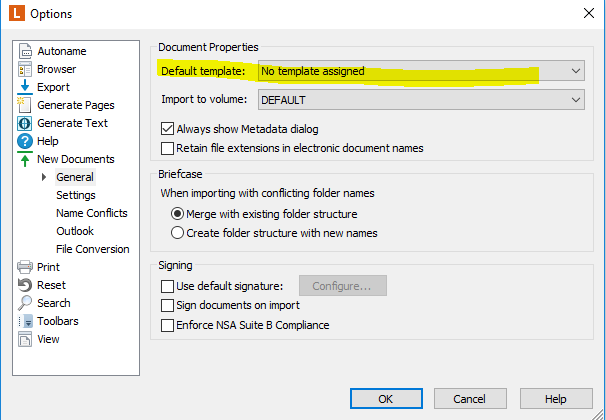Select Create folder structure with new names
The width and height of the screenshot is (606, 420).
177,233
